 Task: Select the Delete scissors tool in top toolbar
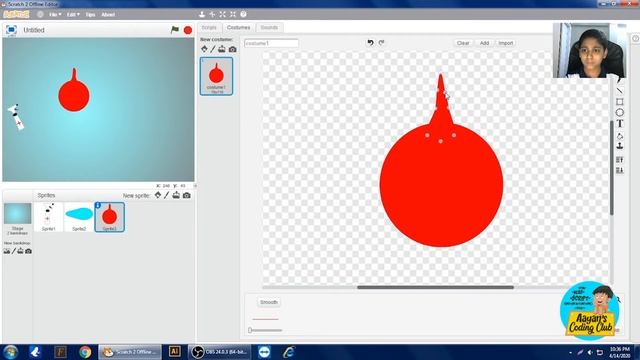(212, 14)
